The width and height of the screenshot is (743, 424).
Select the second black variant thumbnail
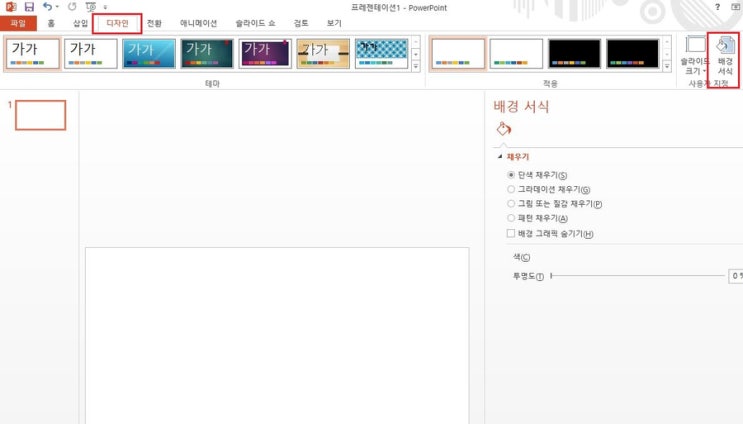coord(633,54)
